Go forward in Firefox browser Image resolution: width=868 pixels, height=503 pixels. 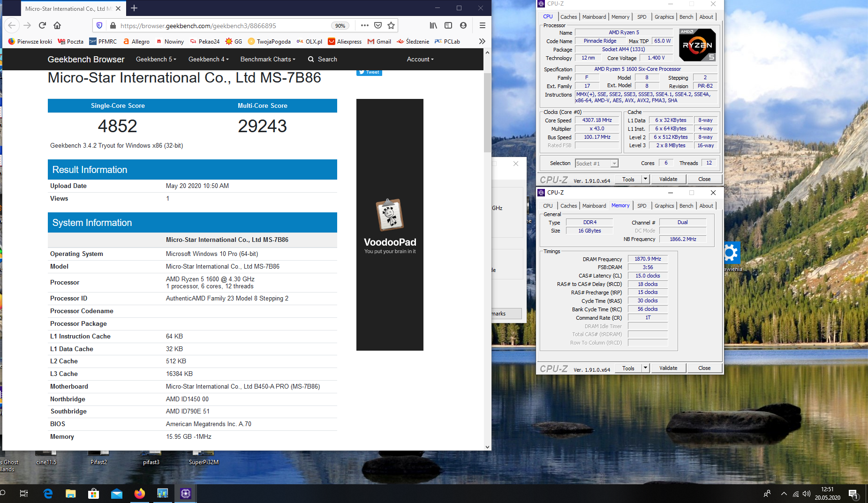point(27,25)
